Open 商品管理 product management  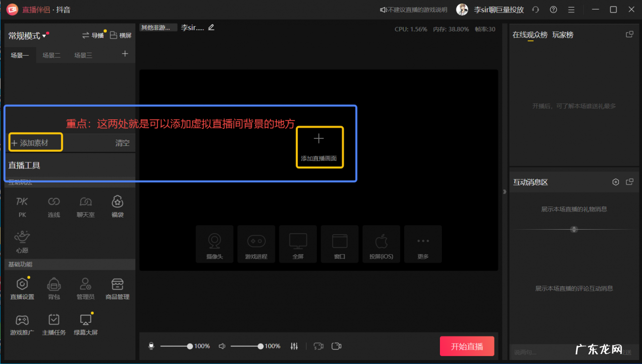(117, 288)
